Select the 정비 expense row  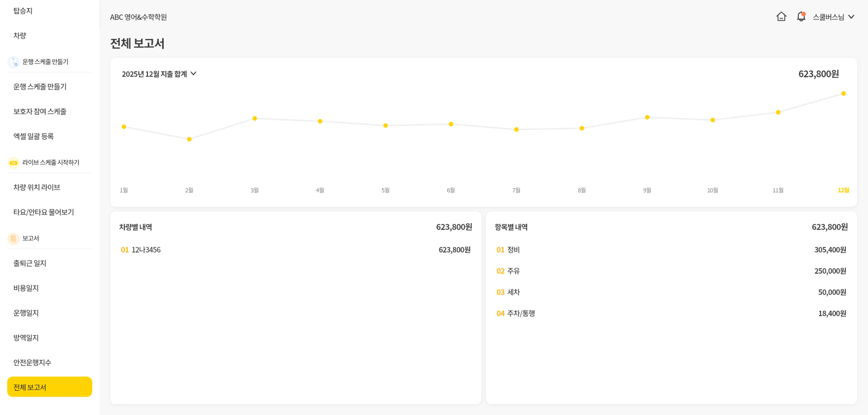tap(513, 250)
